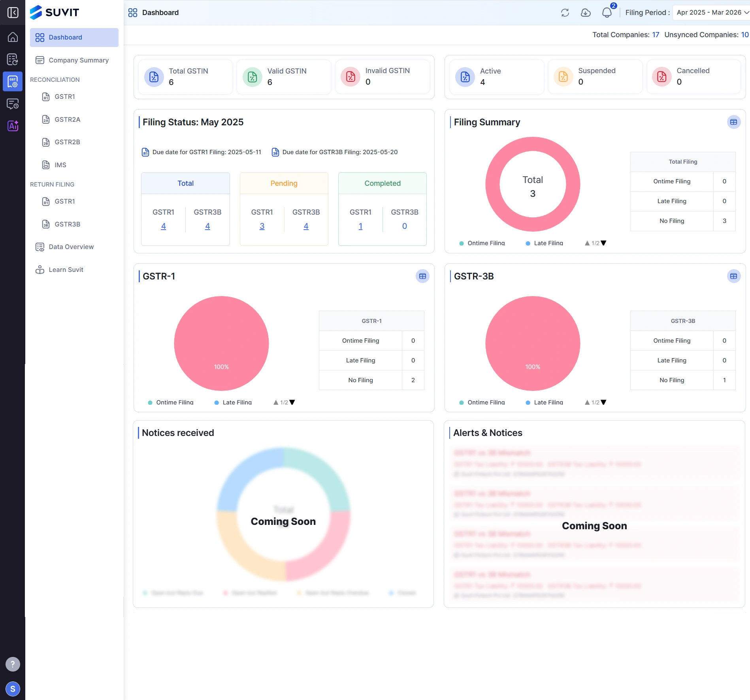Toggle table view in GSTR-1 card

(422, 276)
